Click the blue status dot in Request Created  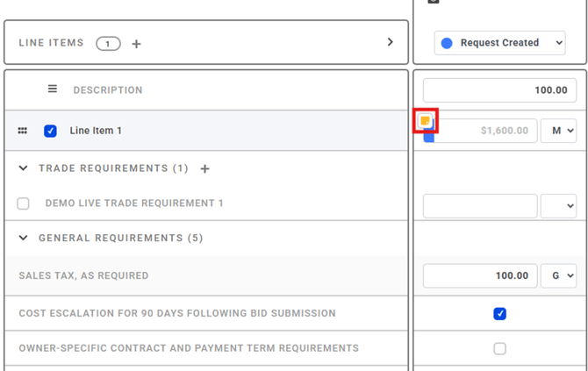(447, 42)
